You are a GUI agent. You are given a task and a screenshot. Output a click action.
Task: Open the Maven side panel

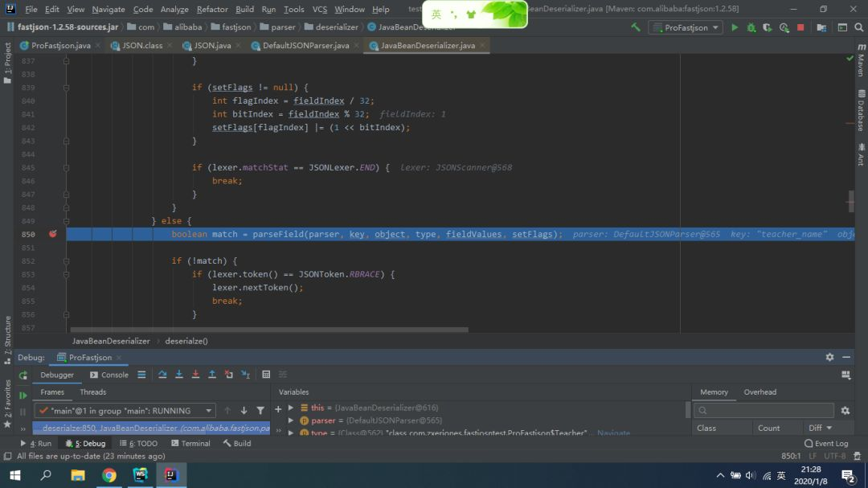[x=862, y=59]
